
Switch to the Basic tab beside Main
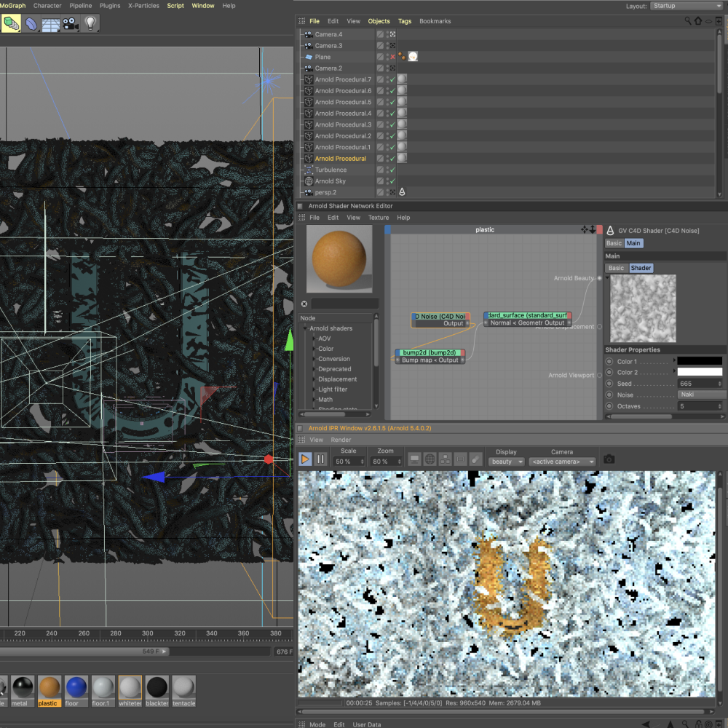pyautogui.click(x=614, y=243)
